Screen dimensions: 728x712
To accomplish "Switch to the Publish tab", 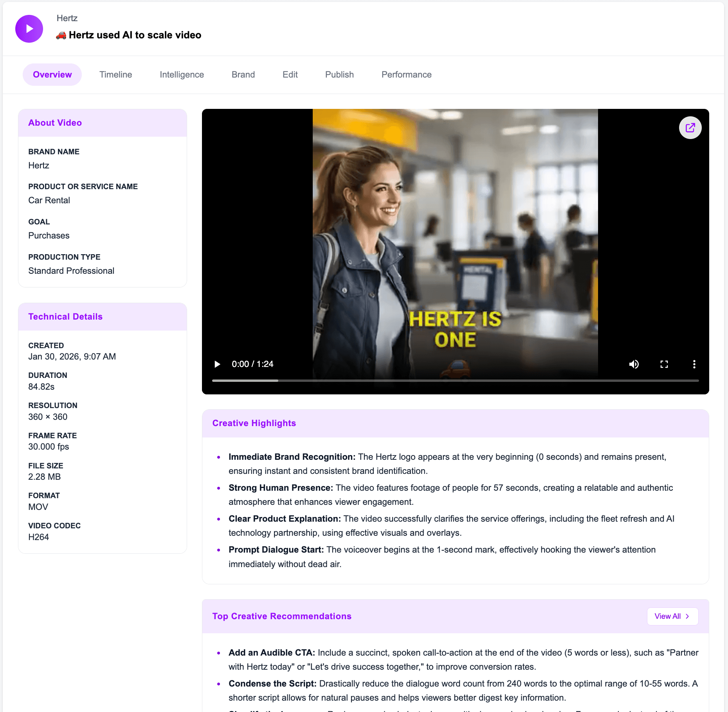I will tap(339, 74).
